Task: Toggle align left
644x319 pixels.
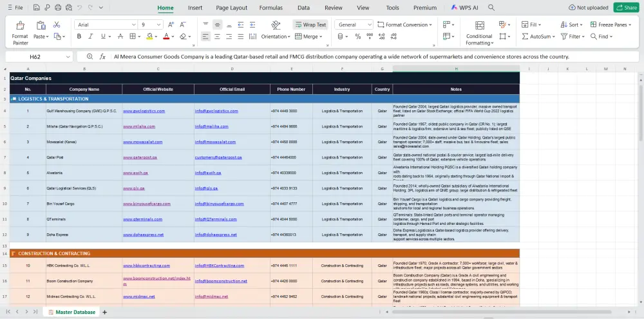Action: click(x=205, y=37)
